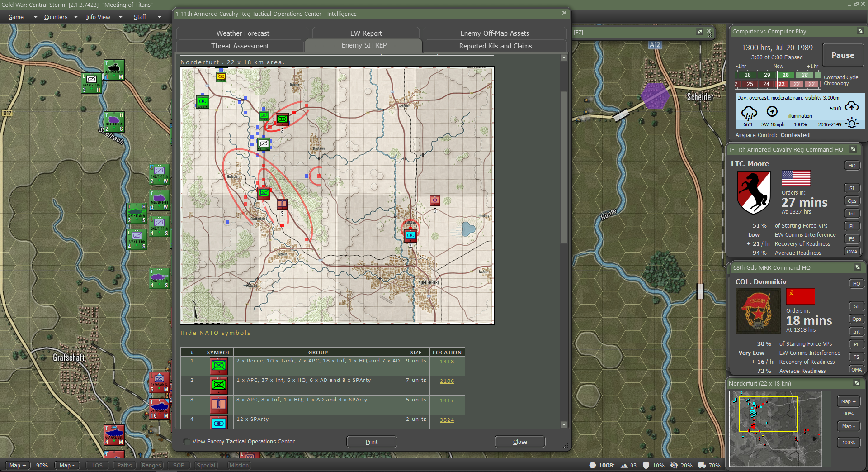
Task: Click the Norderfurt minimap thumbnail
Action: 776,429
